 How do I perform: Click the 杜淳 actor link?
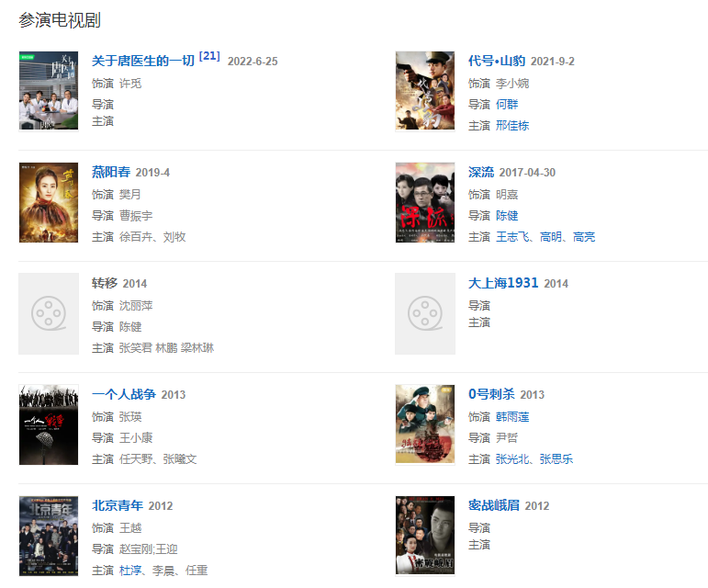(130, 571)
